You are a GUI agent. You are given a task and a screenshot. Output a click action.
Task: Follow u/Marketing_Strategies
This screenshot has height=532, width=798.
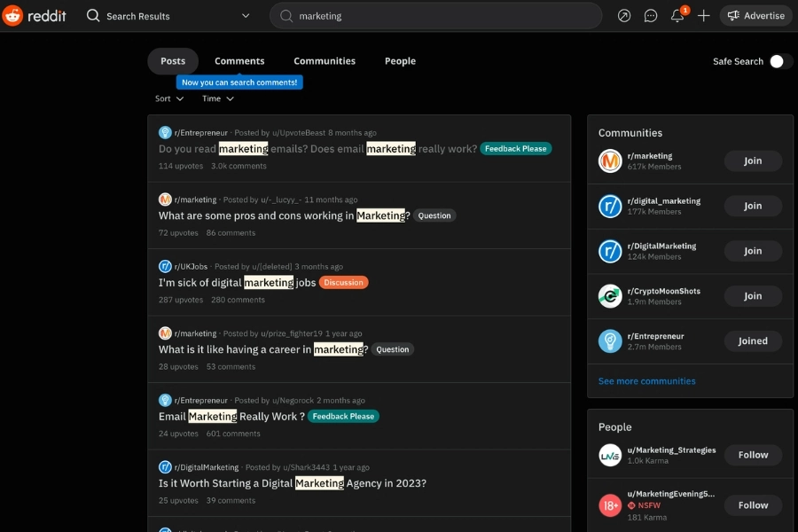[x=753, y=455]
